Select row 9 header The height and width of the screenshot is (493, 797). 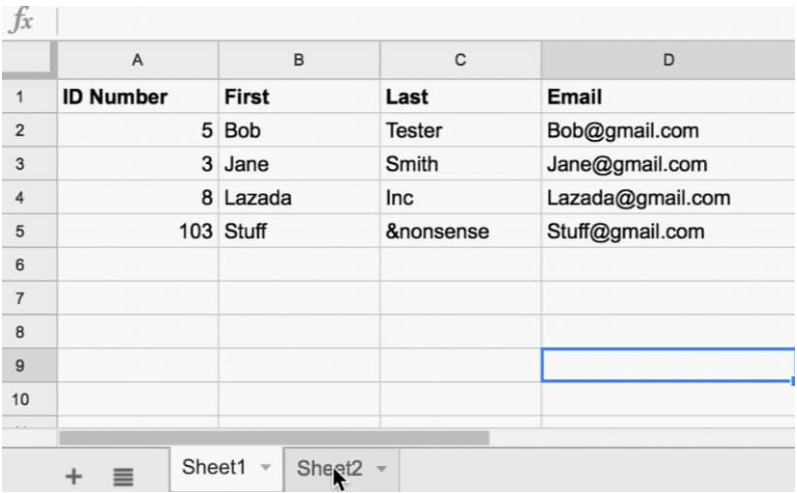pyautogui.click(x=20, y=365)
